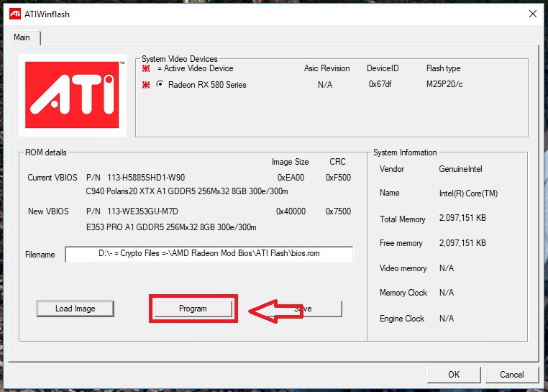The image size is (548, 392).
Task: Click the current CRC value 0xF500
Action: click(338, 178)
